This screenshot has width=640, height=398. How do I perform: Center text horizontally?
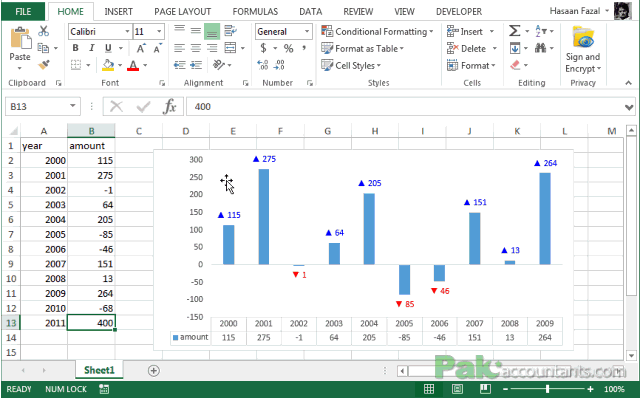[196, 48]
